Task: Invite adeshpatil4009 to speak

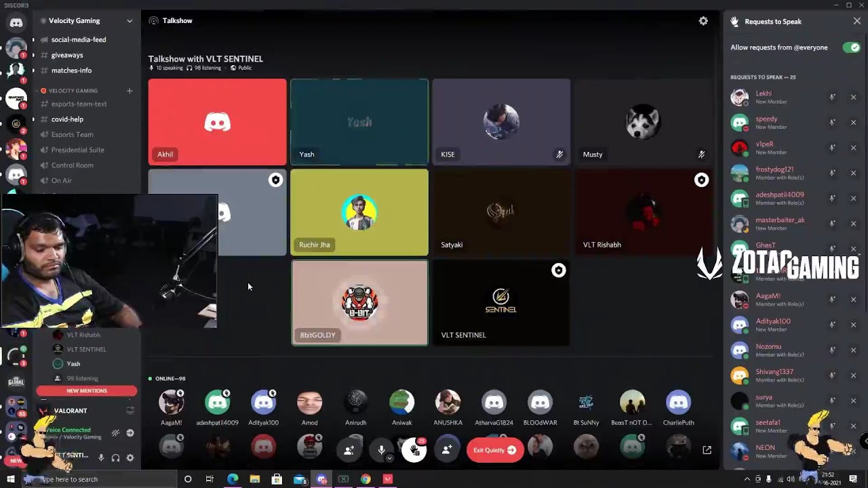Action: 832,198
